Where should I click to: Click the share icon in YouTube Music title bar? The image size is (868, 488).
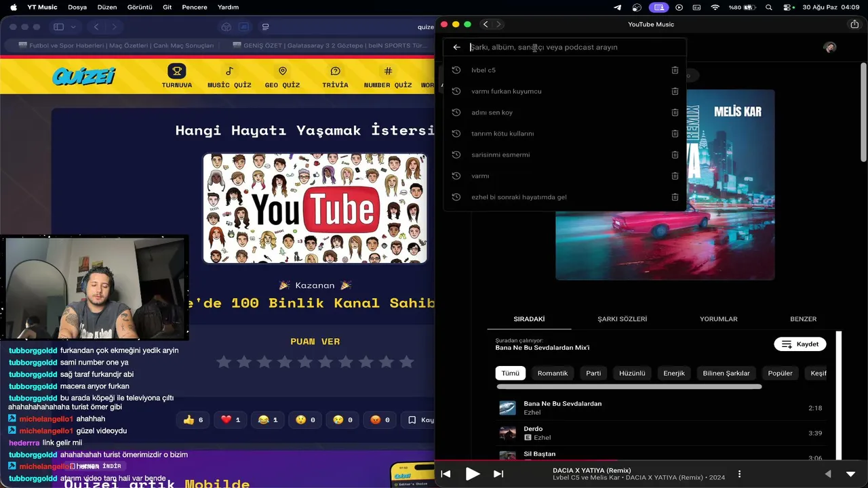tap(854, 24)
